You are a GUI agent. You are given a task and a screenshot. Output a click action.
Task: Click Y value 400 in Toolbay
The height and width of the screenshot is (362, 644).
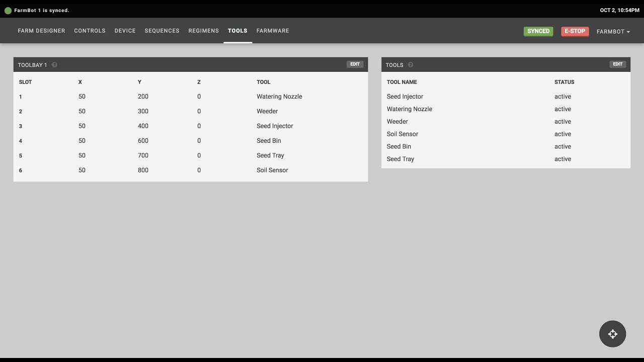pos(143,126)
